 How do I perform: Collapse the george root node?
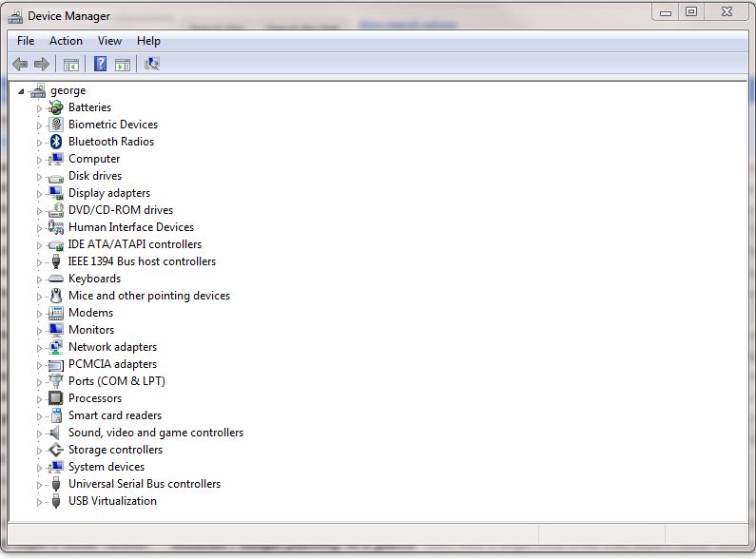click(21, 91)
